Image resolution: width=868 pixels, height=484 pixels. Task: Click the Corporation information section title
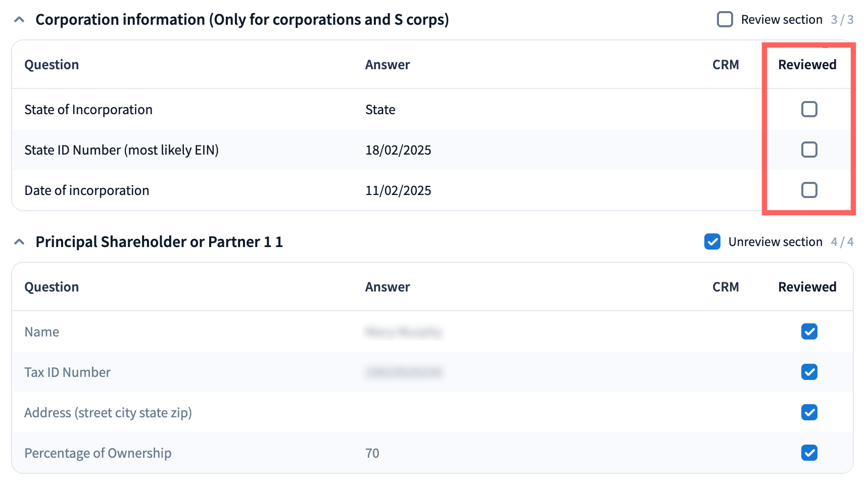tap(242, 20)
